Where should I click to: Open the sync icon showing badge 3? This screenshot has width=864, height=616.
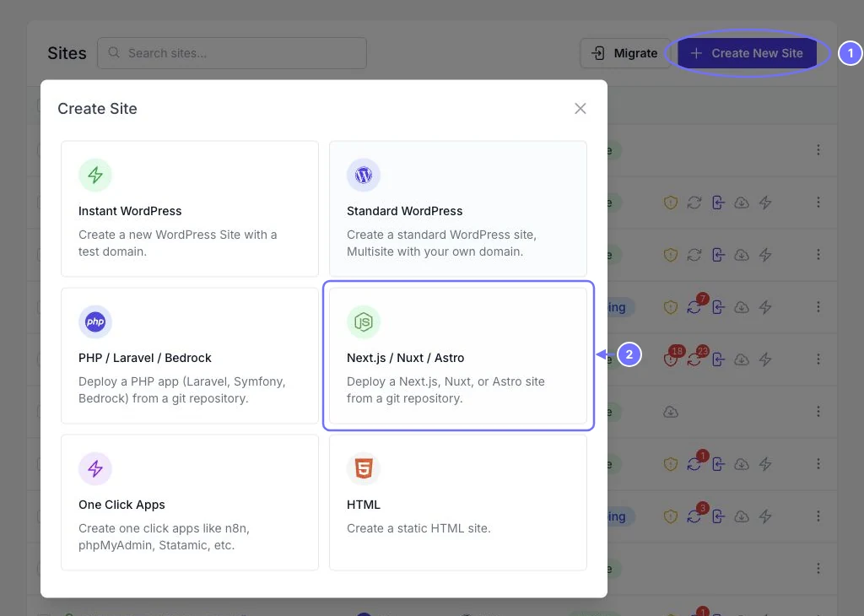click(x=694, y=516)
